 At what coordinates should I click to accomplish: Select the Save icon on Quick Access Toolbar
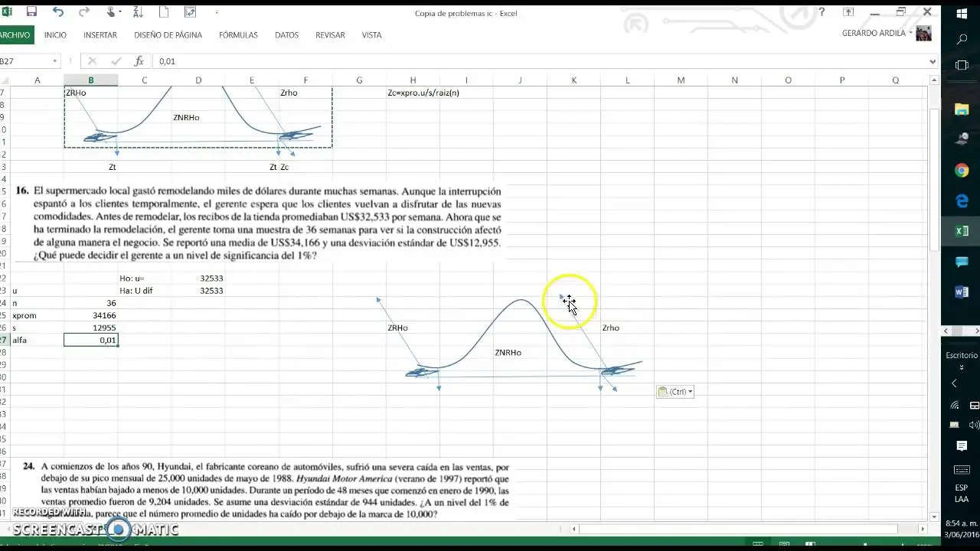pyautogui.click(x=31, y=12)
